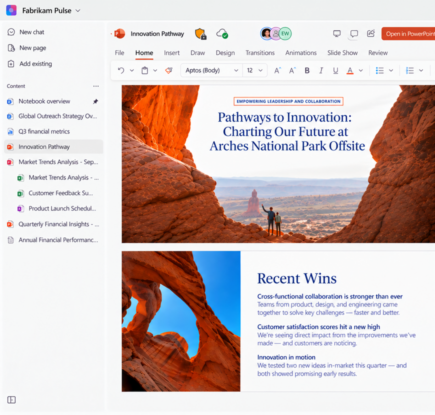Image resolution: width=435 pixels, height=415 pixels.
Task: Click the Undo arrow icon
Action: pos(121,70)
